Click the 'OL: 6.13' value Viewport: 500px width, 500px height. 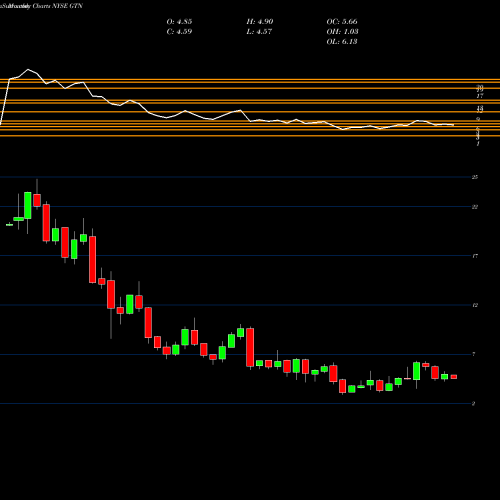pyautogui.click(x=342, y=42)
